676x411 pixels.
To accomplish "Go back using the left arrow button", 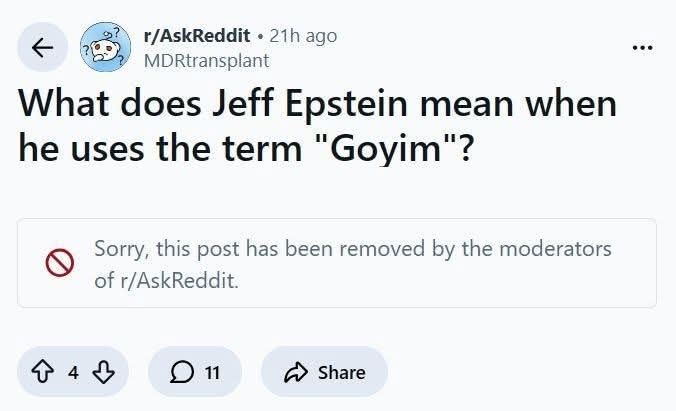I will coord(43,47).
